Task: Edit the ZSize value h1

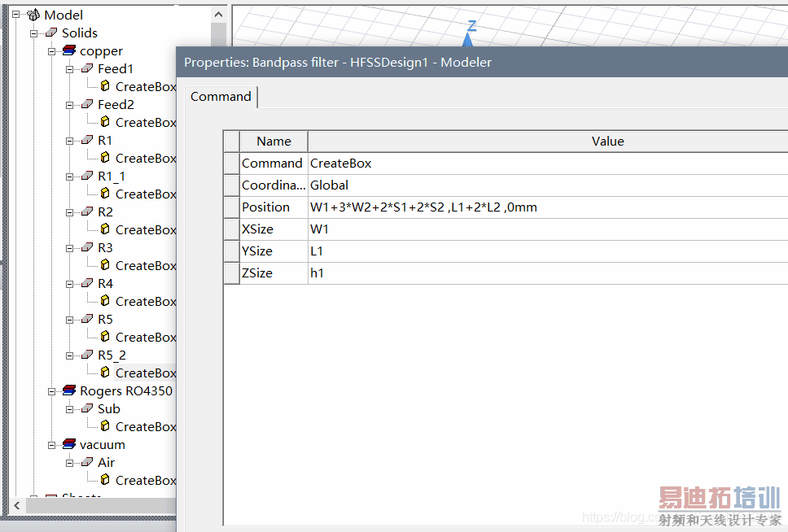Action: [548, 273]
